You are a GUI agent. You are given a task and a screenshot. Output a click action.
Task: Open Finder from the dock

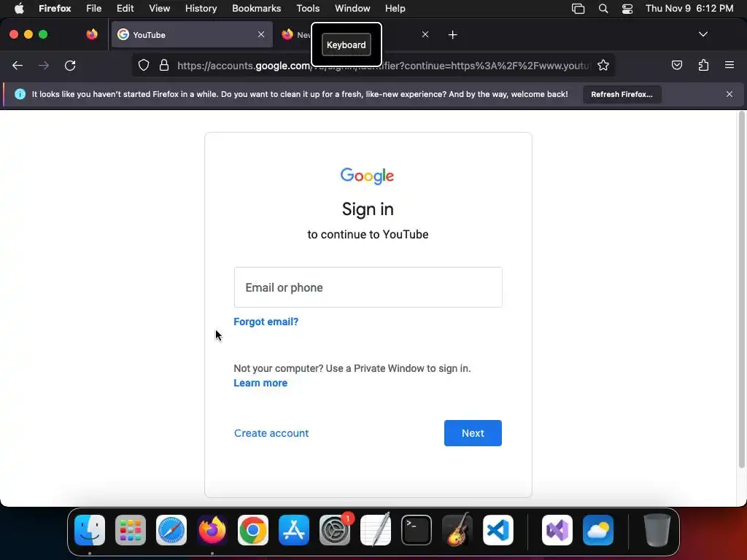pyautogui.click(x=90, y=530)
